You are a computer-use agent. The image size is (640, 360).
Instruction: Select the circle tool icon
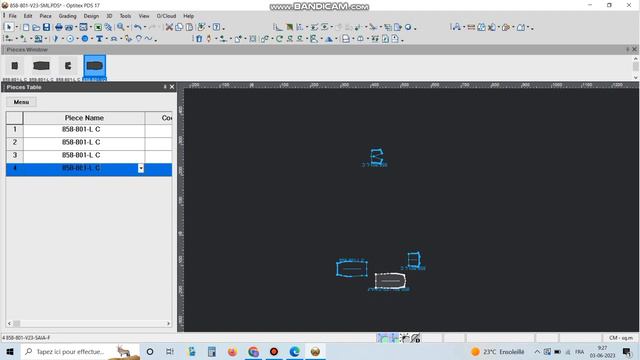point(70,39)
